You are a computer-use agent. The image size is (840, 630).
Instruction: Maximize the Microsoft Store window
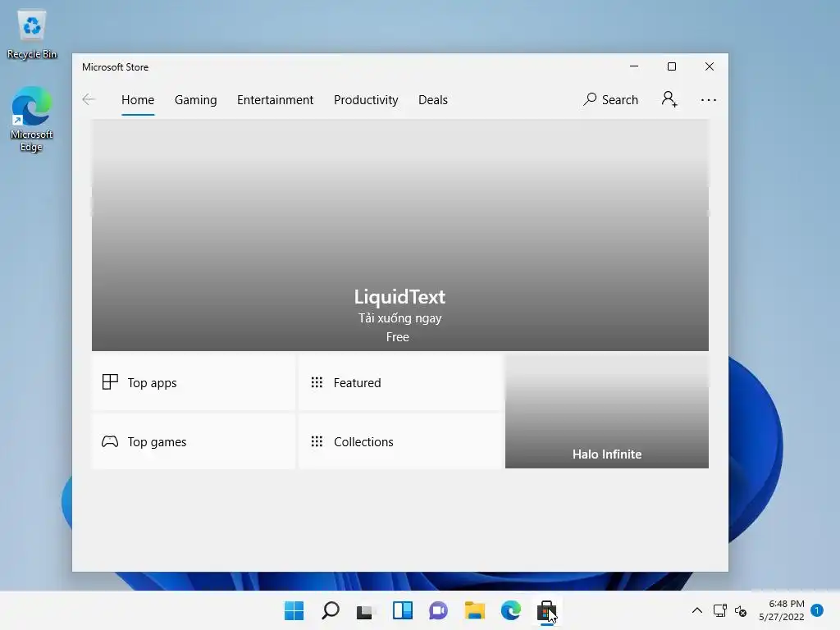672,66
